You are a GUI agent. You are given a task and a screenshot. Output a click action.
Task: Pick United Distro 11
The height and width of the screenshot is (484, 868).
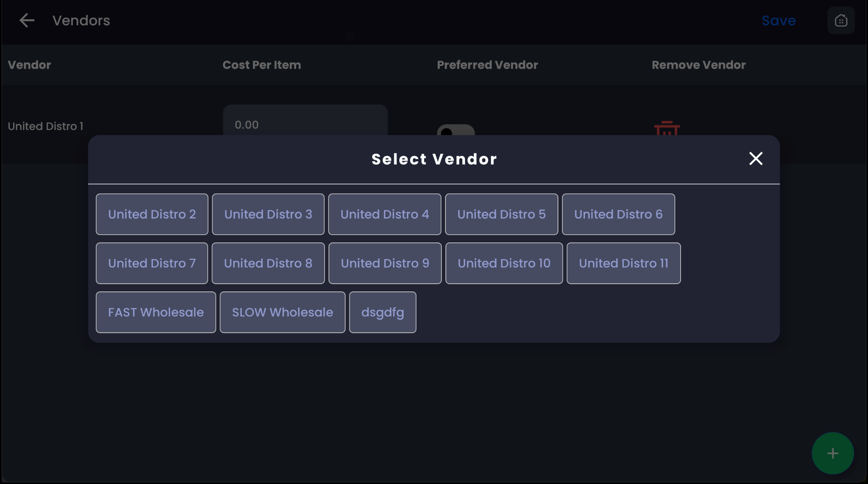click(x=623, y=263)
